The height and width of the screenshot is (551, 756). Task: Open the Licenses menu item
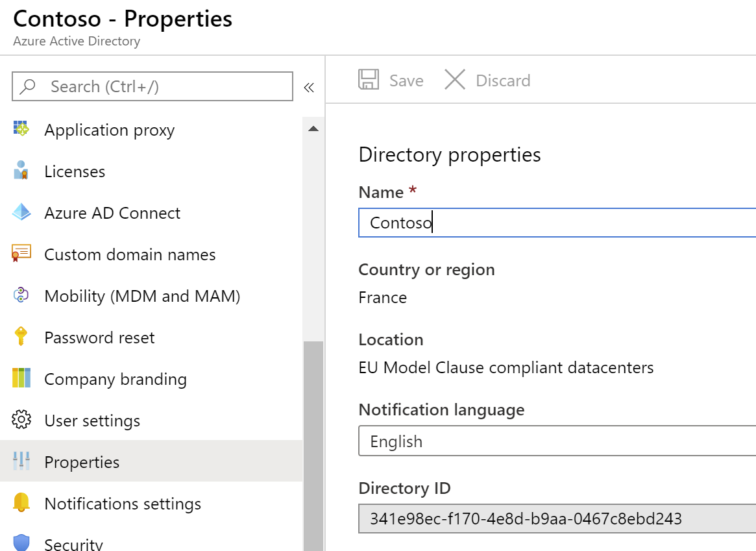coord(151,171)
